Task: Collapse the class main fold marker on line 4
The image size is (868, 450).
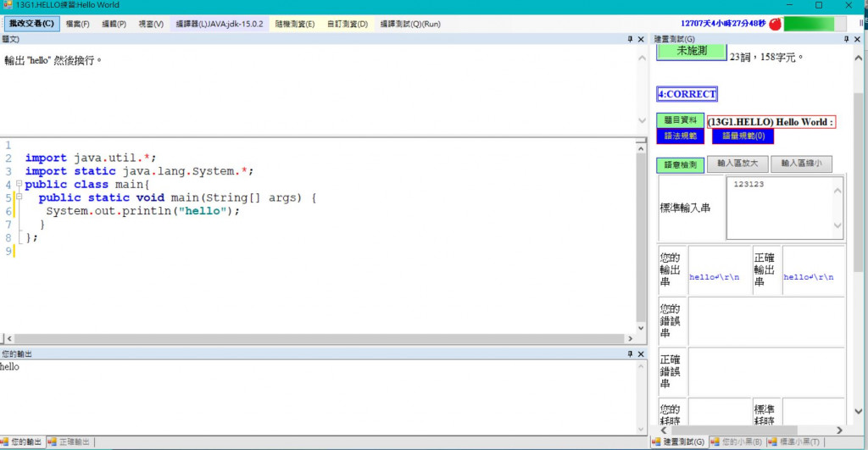Action: [x=19, y=183]
